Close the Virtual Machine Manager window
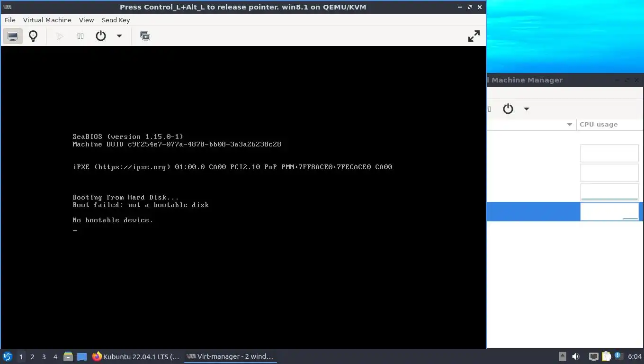Viewport: 644px width, 364px height. [637, 80]
